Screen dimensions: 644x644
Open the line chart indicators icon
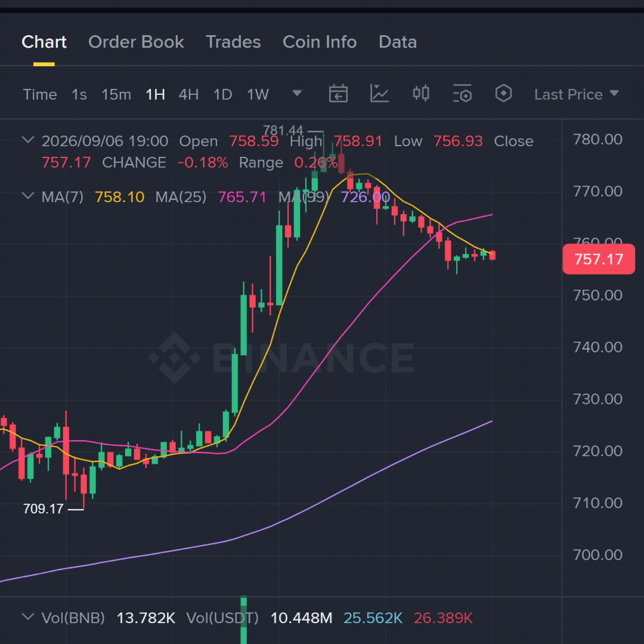(x=379, y=94)
